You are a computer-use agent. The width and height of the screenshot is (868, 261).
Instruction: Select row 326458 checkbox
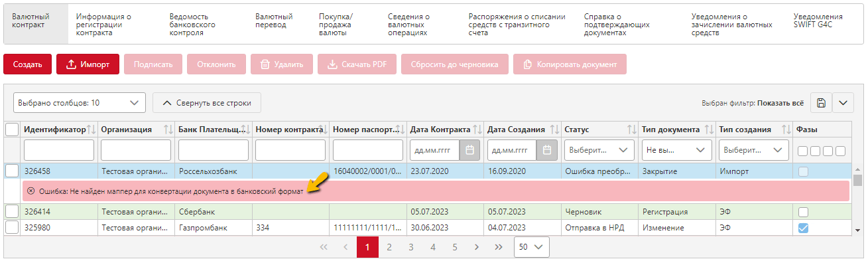[12, 171]
